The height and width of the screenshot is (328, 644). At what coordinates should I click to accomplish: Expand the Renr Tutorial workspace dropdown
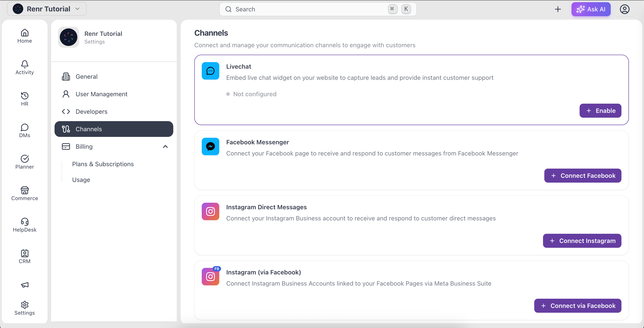click(x=47, y=9)
